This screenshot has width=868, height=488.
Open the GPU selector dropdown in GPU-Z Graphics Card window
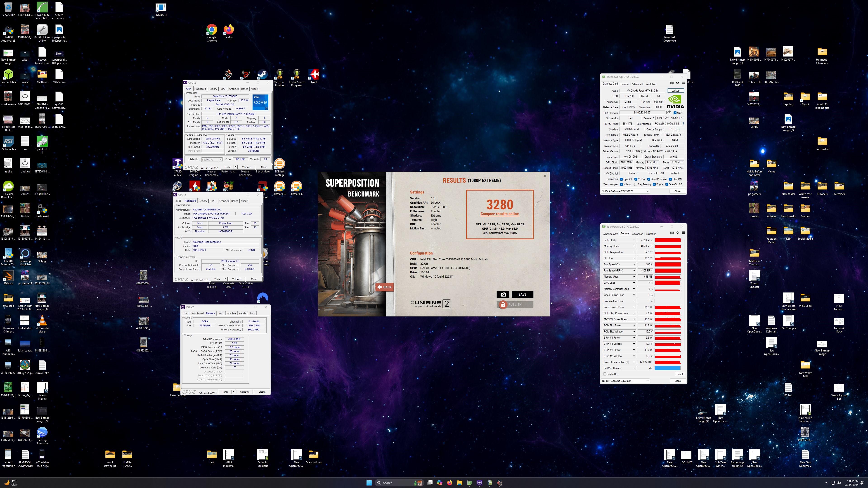[625, 191]
